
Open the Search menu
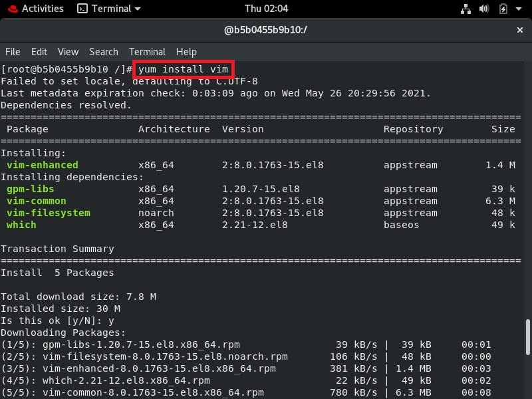coord(104,52)
